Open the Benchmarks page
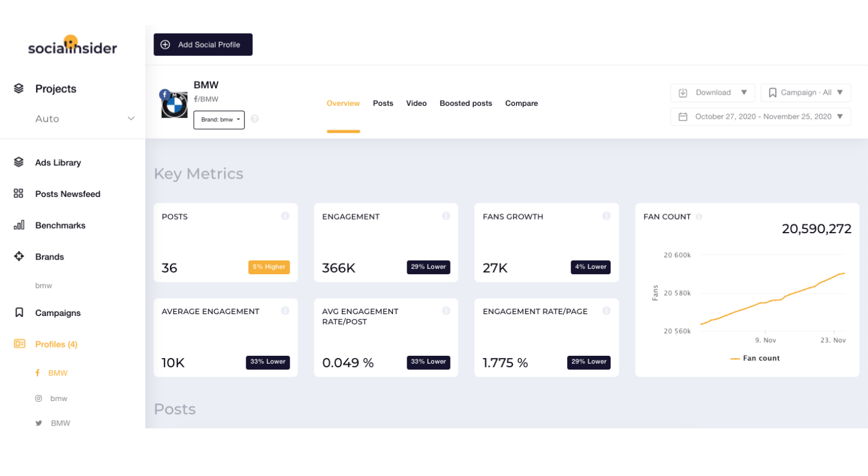 (60, 226)
